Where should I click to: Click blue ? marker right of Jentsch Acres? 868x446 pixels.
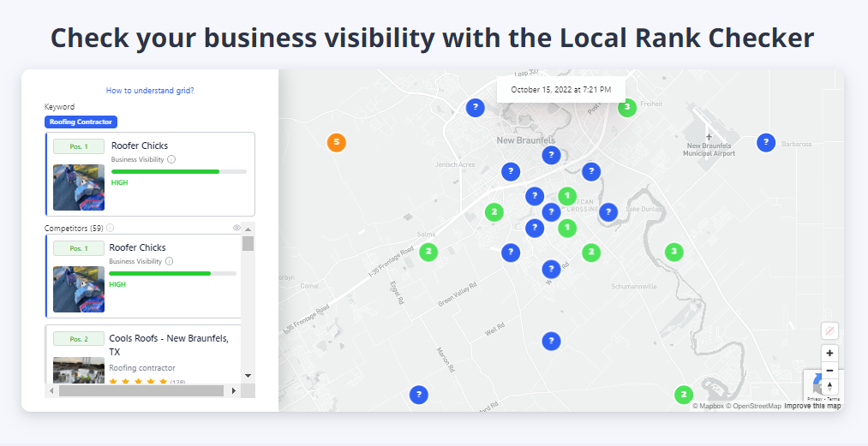pyautogui.click(x=511, y=172)
